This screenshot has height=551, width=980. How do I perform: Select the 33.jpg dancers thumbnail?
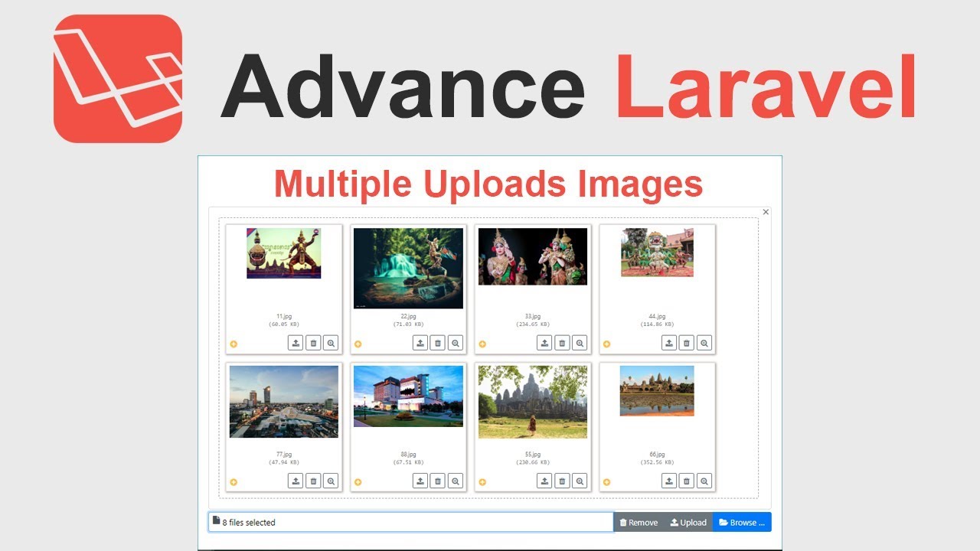533,256
